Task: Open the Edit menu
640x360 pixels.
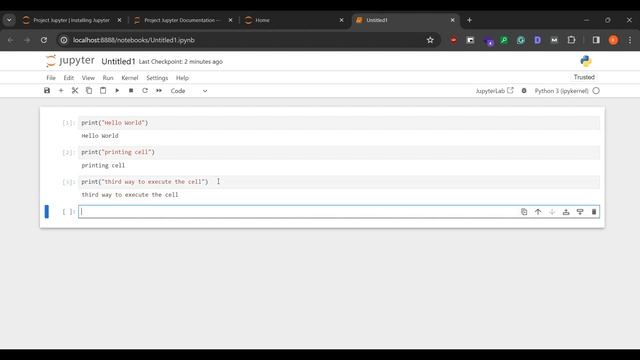Action: (x=69, y=78)
